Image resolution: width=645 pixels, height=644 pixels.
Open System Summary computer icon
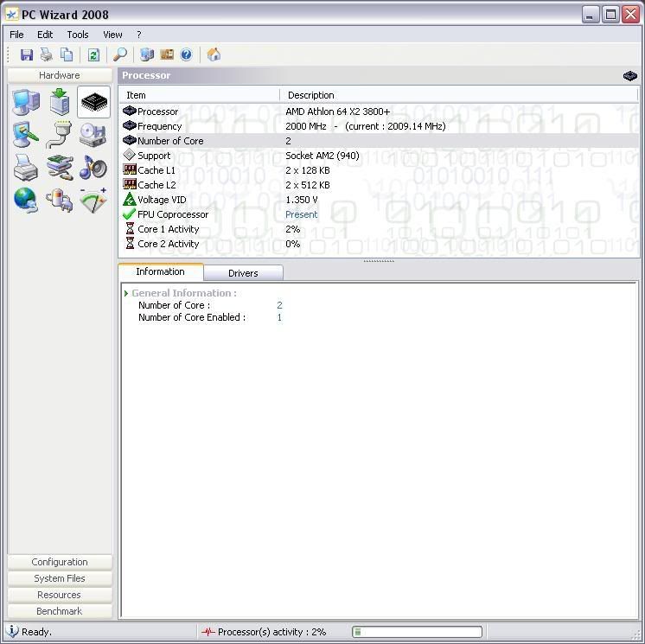pyautogui.click(x=26, y=102)
